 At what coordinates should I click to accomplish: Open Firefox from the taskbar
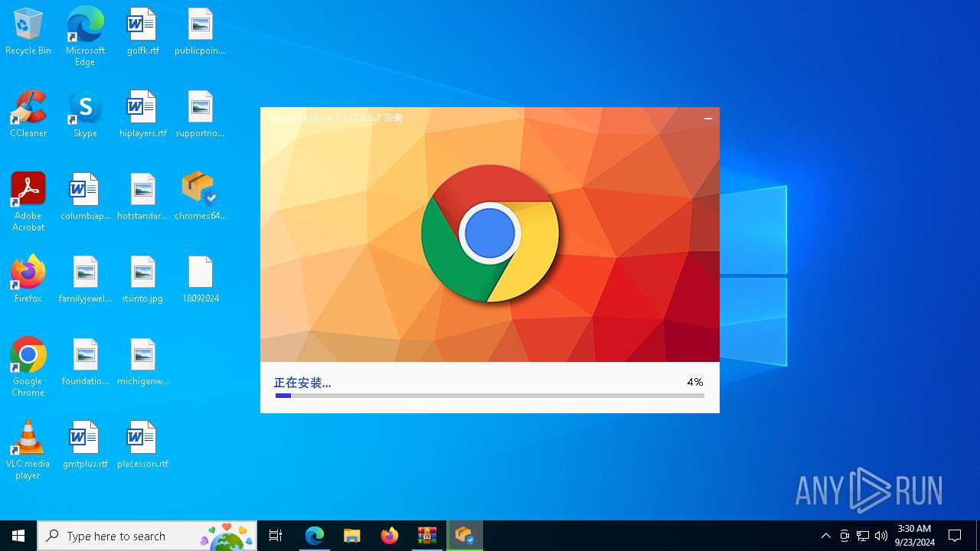tap(390, 536)
